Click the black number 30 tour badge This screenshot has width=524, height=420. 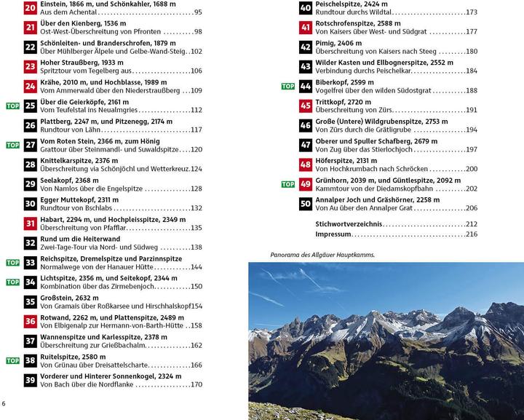tap(30, 204)
